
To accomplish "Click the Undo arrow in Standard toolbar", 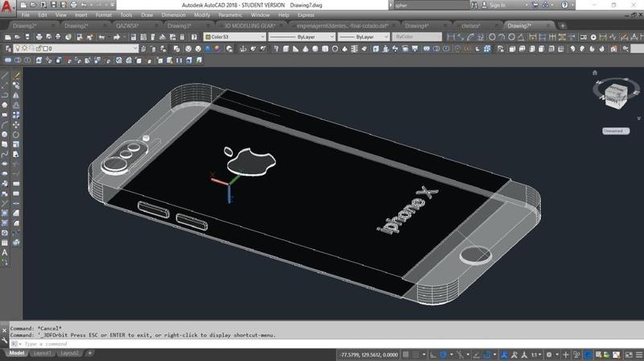I will coord(102,37).
